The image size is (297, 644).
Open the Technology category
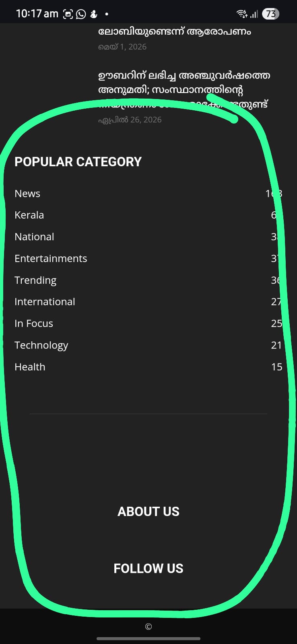pyautogui.click(x=41, y=345)
